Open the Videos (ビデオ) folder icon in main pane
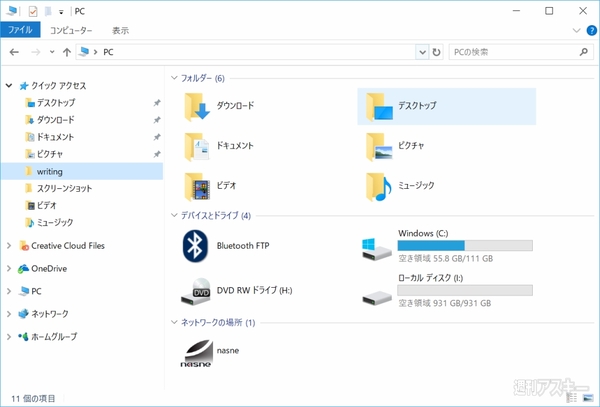The image size is (600, 407). pyautogui.click(x=197, y=187)
